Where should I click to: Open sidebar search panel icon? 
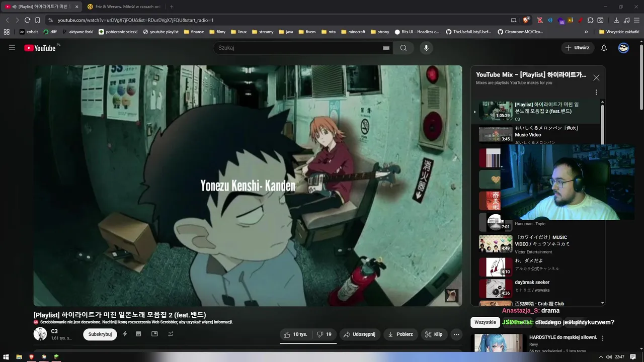600,20
